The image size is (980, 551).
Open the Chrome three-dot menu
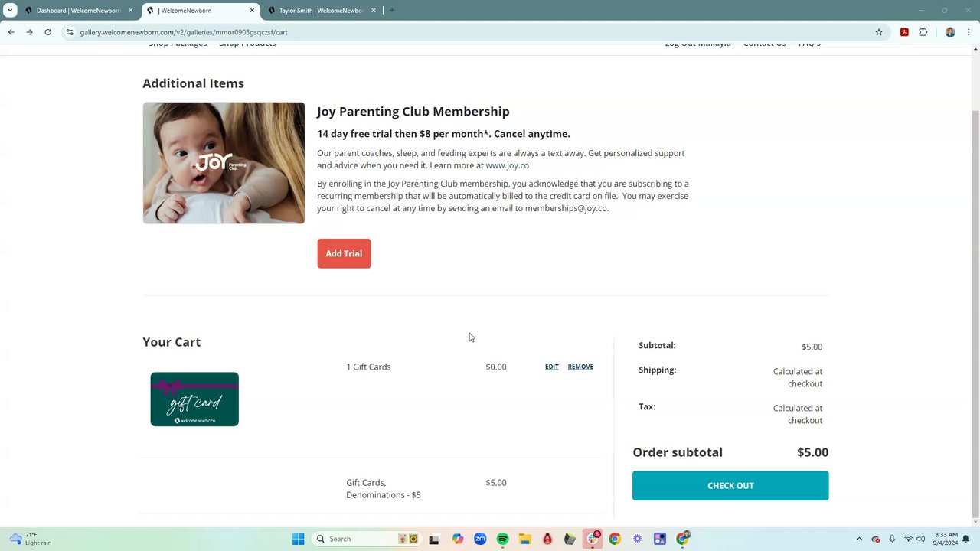coord(969,32)
